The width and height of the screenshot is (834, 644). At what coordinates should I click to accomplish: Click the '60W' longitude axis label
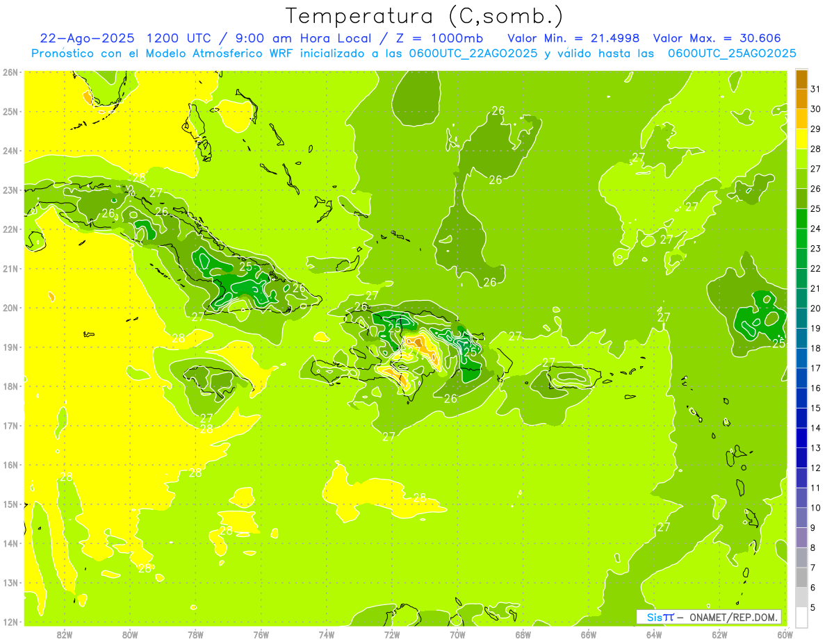(x=785, y=634)
